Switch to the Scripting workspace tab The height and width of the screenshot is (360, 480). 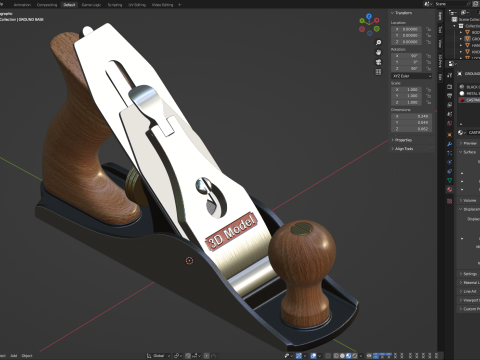click(x=115, y=5)
